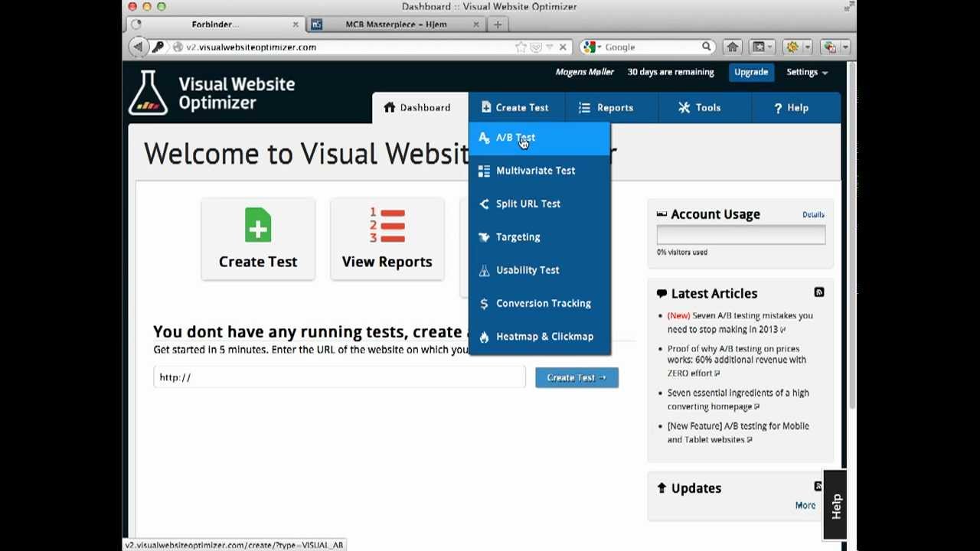The height and width of the screenshot is (551, 980).
Task: Go back with browser back arrow
Action: click(137, 47)
